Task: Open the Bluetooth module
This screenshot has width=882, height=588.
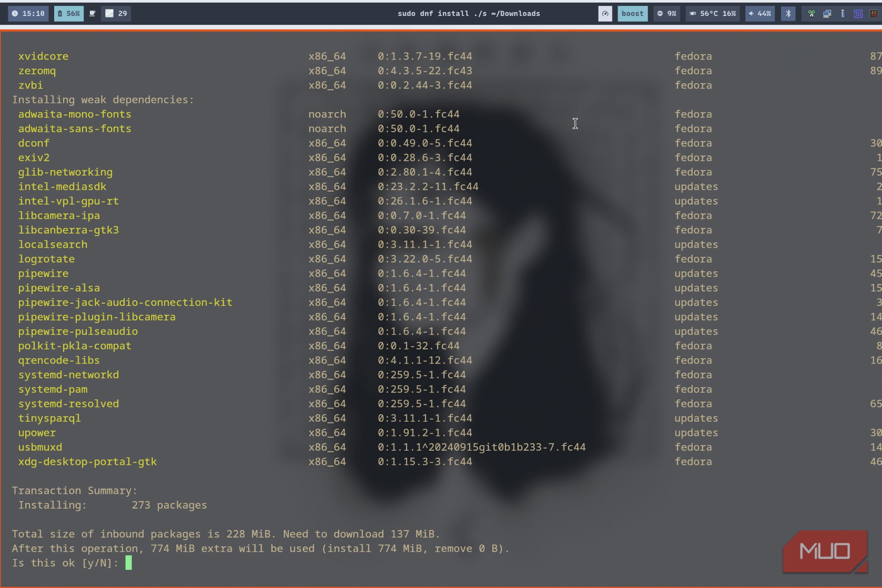Action: 788,13
